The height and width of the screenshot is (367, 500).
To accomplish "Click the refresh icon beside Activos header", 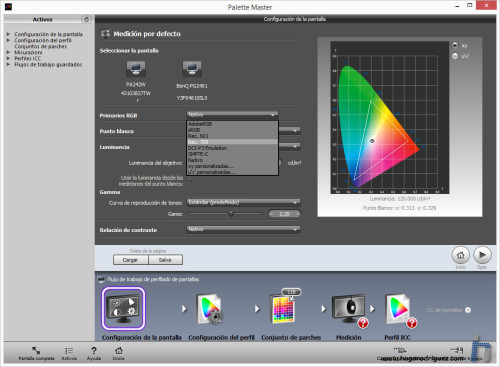I will pos(86,19).
